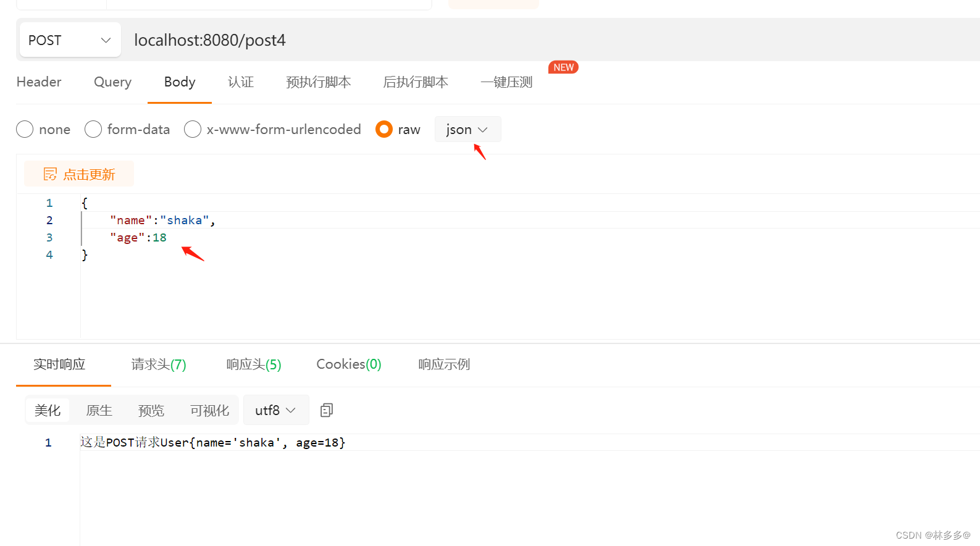Screen dimensions: 980x546
Task: Select the x-www-form-urlencoded radio option
Action: point(193,129)
